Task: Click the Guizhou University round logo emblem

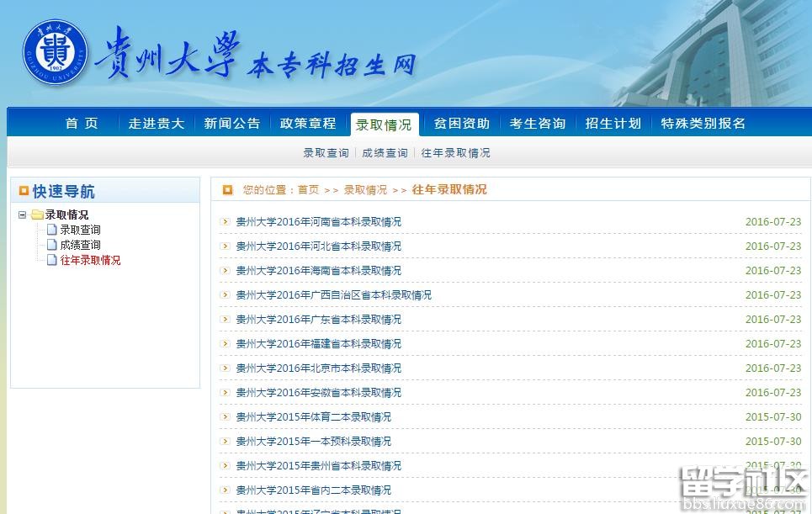Action: (x=56, y=52)
